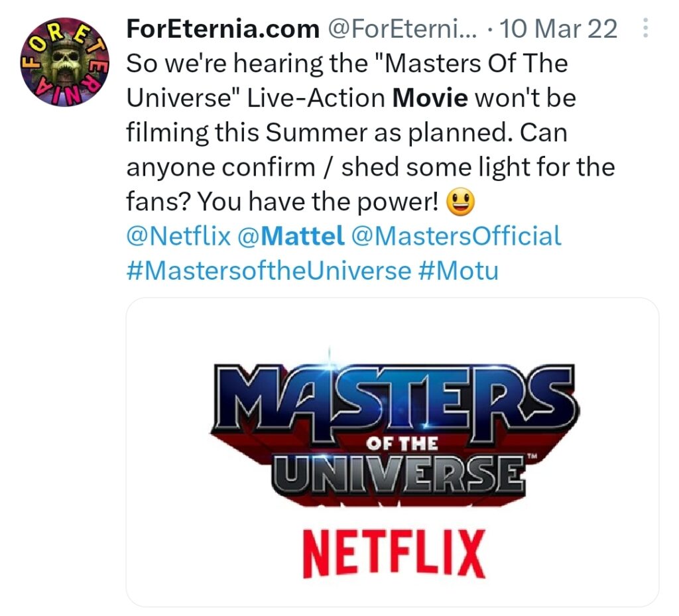Click the OF THE banner in logo
679x616 pixels.
401,444
